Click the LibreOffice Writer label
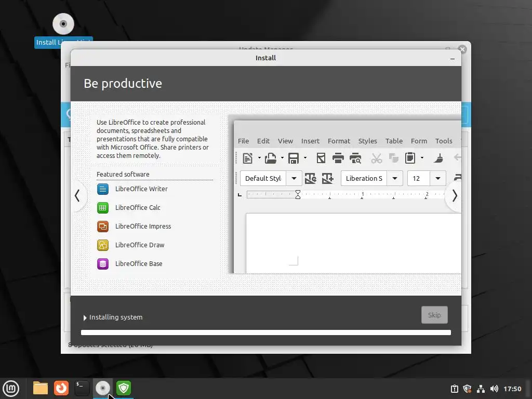This screenshot has height=399, width=532. (141, 189)
